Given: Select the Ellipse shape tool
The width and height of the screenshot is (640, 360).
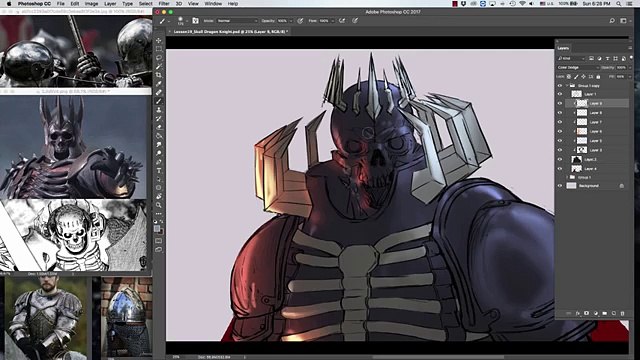Looking at the screenshot, I should pyautogui.click(x=158, y=188).
